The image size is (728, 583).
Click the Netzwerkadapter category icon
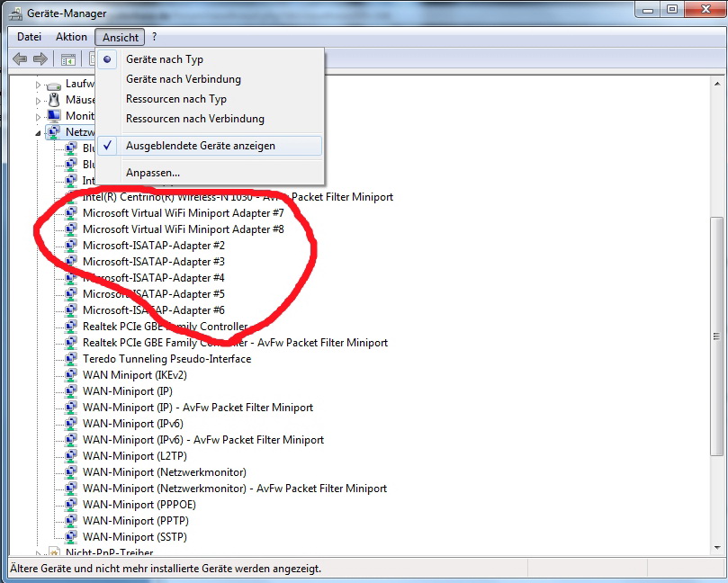(x=53, y=132)
